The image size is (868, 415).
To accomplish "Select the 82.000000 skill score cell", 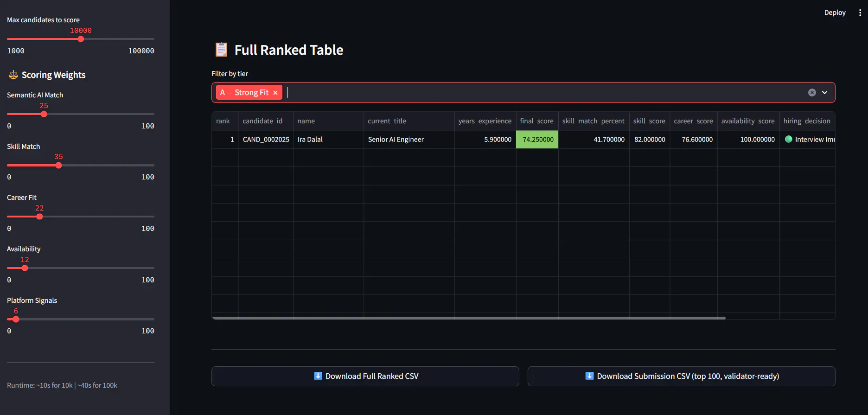I will coord(650,140).
